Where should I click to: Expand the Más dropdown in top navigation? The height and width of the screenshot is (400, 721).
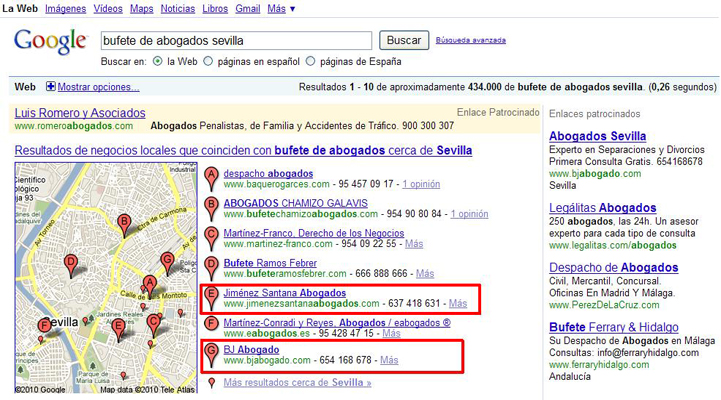281,9
